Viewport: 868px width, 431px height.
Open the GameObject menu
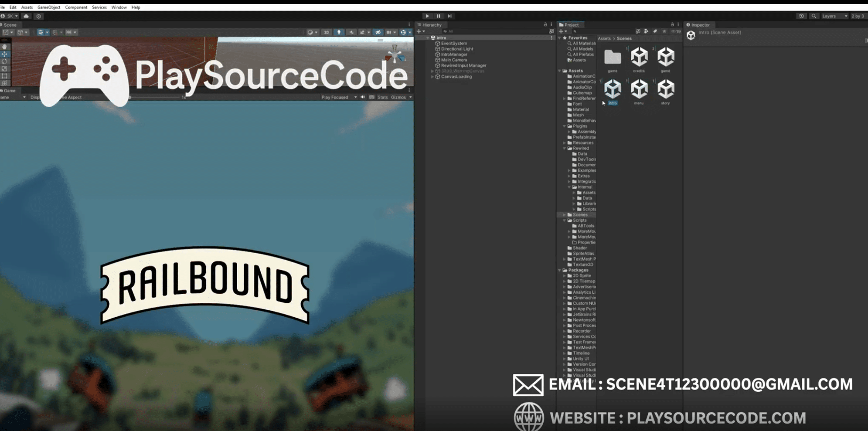[x=49, y=7]
